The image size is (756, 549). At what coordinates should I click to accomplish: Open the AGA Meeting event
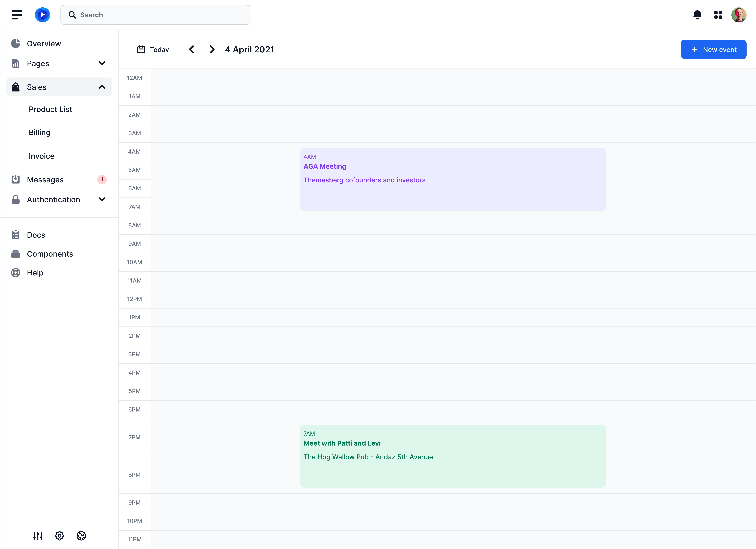click(x=453, y=179)
